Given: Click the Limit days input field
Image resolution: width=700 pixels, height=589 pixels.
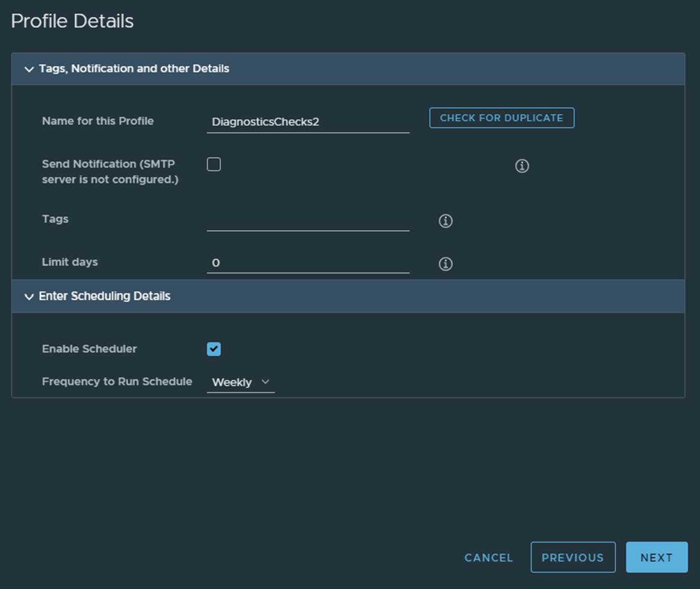Looking at the screenshot, I should click(308, 263).
